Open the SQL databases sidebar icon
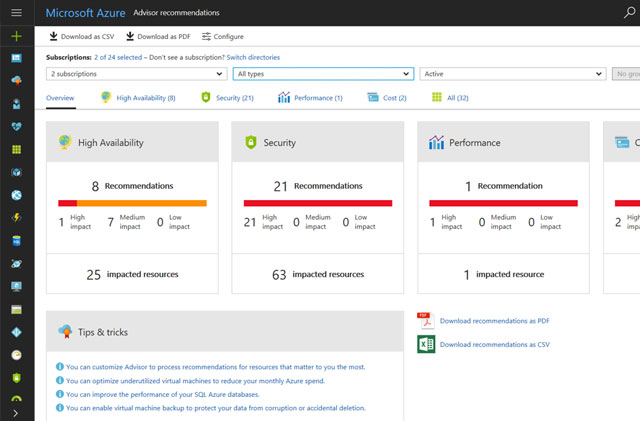The image size is (640, 421). pos(16,241)
